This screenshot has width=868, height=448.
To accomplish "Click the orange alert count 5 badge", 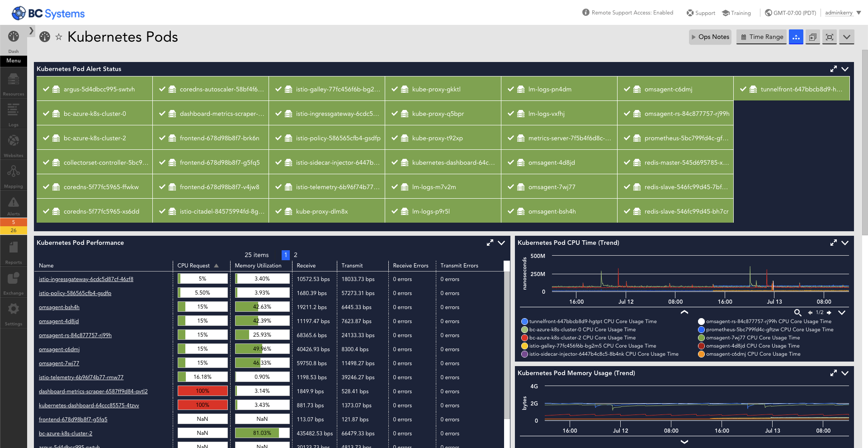I will pyautogui.click(x=14, y=222).
